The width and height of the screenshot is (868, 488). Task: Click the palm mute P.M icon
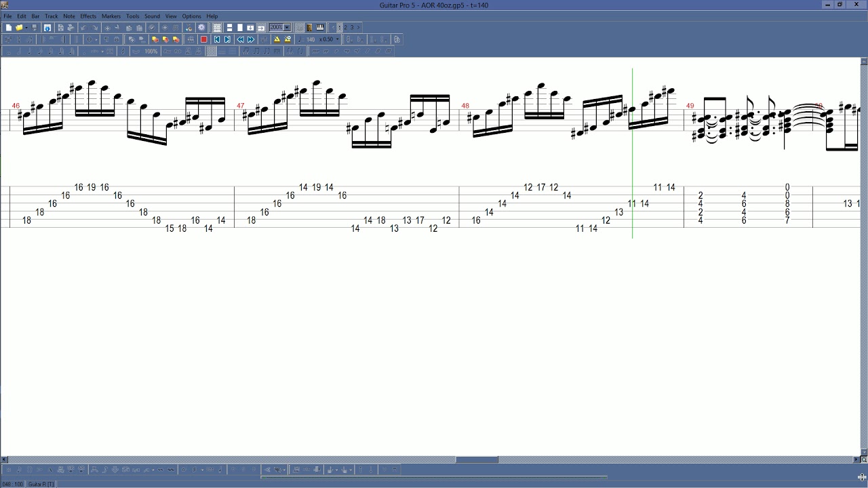[210, 469]
